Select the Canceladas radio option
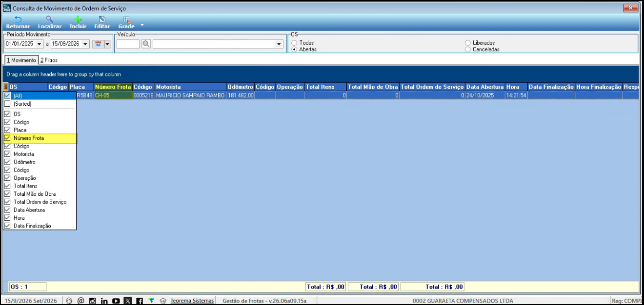Image resolution: width=644 pixels, height=305 pixels. point(468,49)
